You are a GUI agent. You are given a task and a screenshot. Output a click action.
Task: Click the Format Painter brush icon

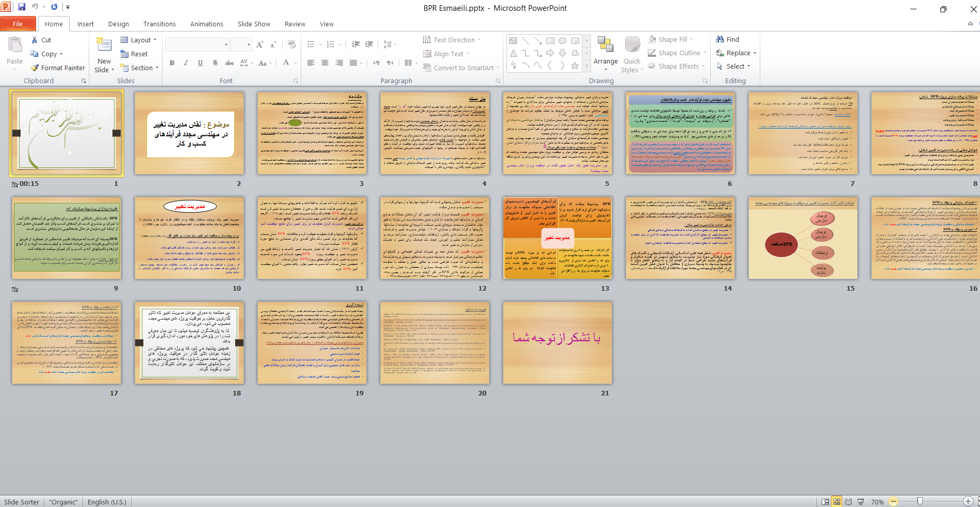[x=35, y=68]
